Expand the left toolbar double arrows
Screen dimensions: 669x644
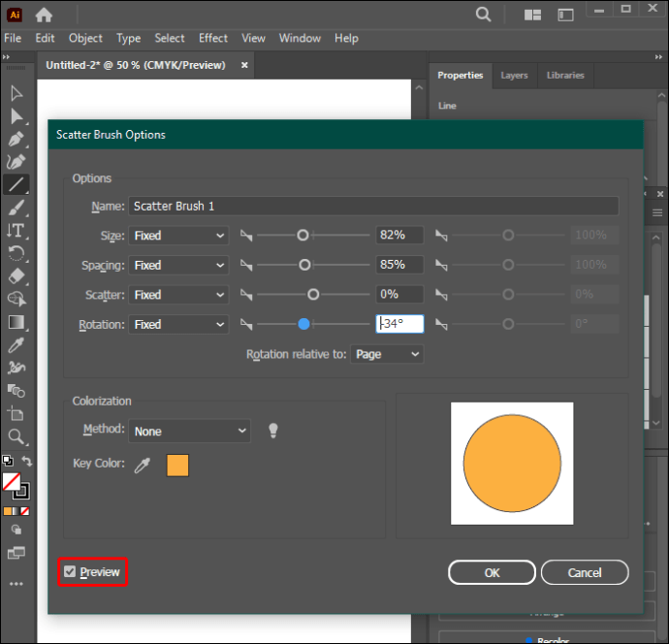pos(6,57)
